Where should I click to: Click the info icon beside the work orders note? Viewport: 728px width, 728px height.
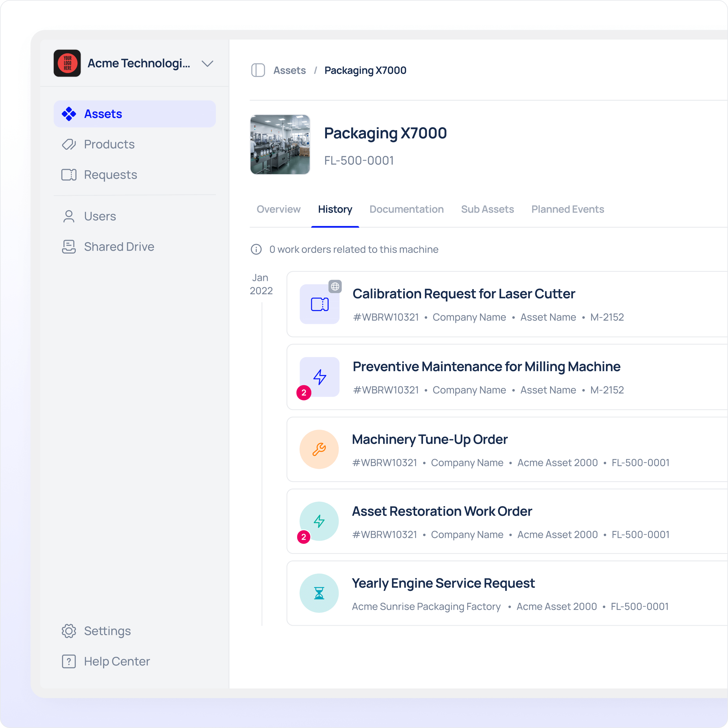[x=256, y=249]
